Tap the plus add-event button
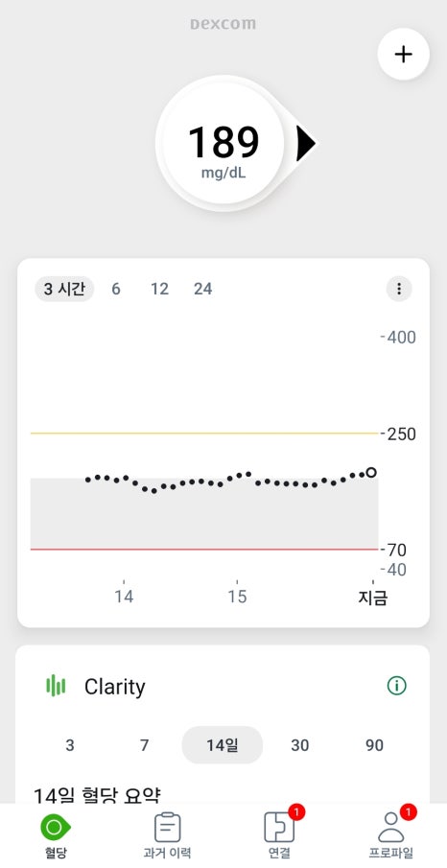This screenshot has height=868, width=447. point(403,54)
